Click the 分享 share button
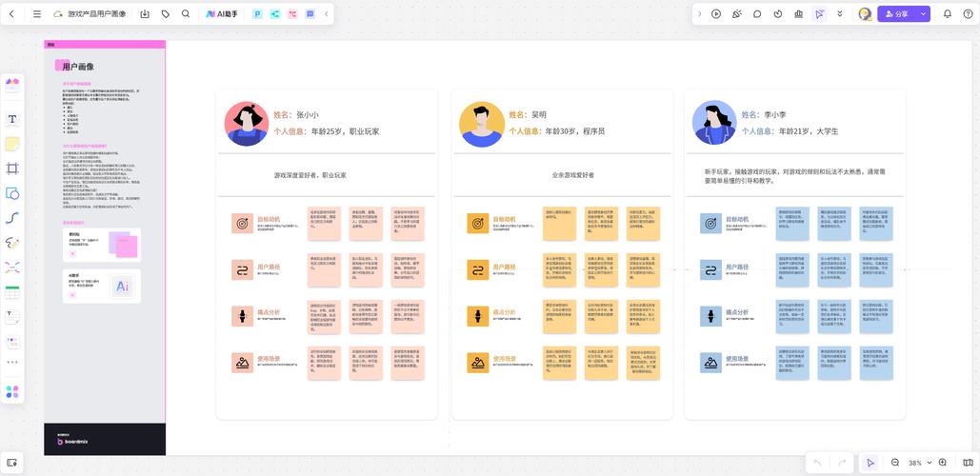 [x=896, y=14]
